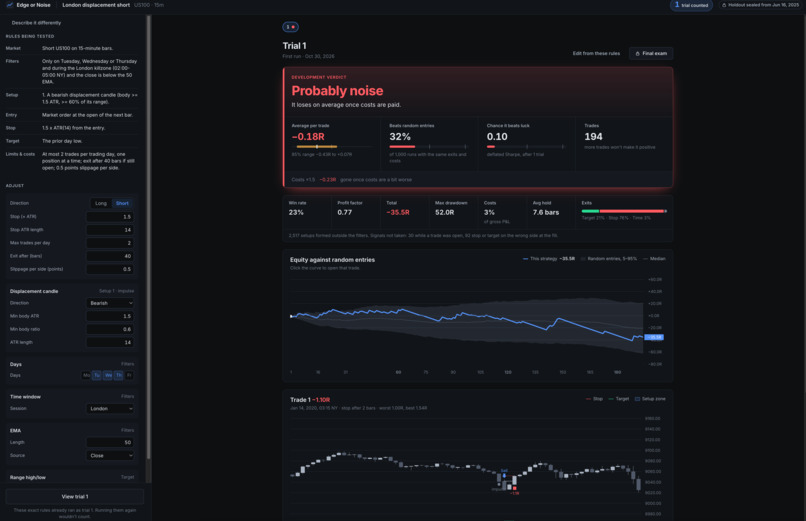Toggle the Th day filter
The width and height of the screenshot is (806, 521).
point(119,376)
